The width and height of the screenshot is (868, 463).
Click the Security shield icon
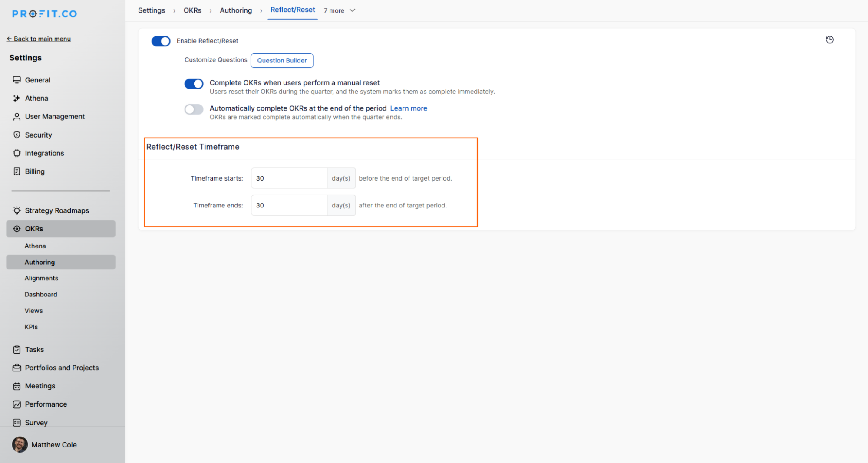point(17,135)
